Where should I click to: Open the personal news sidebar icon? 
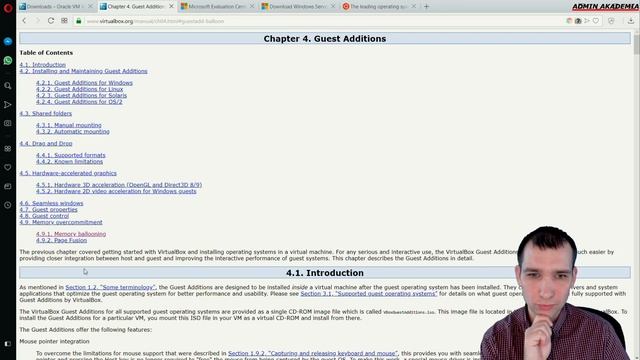coord(8,186)
